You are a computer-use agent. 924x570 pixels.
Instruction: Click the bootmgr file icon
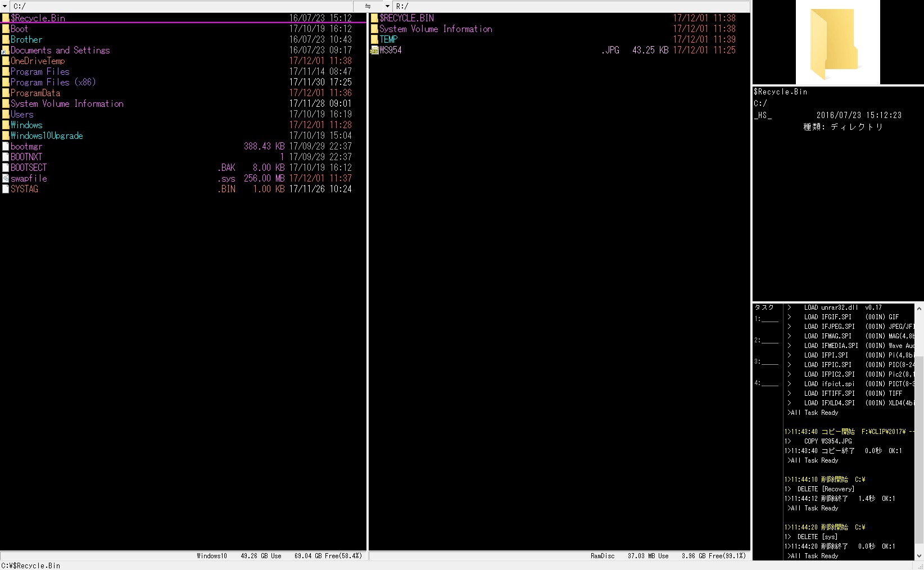6,147
